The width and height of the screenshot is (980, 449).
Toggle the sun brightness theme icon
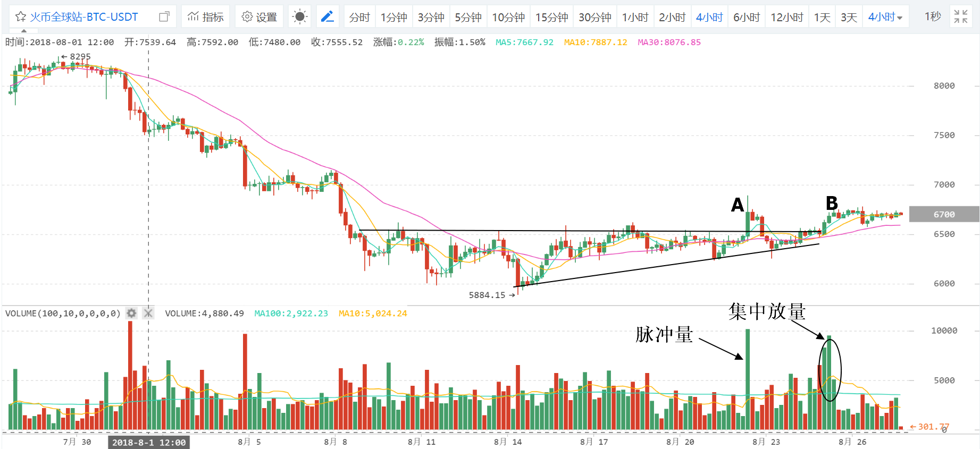click(x=300, y=17)
